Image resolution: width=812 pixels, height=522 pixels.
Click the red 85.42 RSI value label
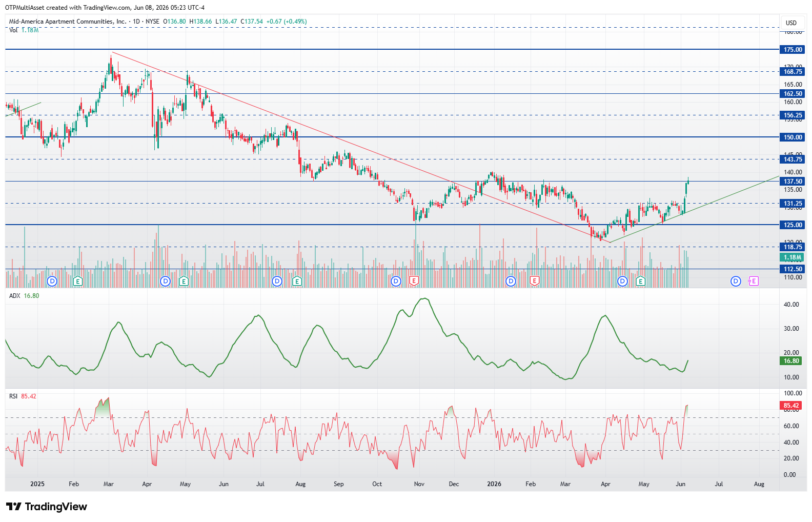pos(791,406)
